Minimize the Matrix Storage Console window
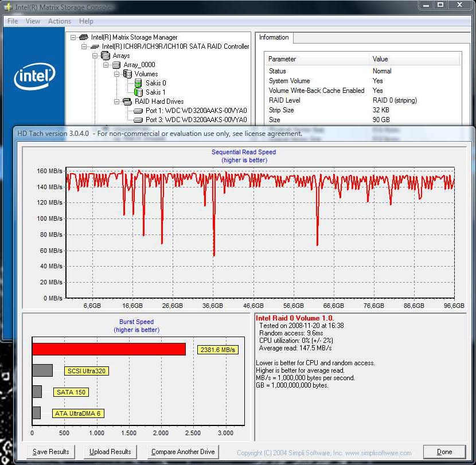The height and width of the screenshot is (465, 476). pyautogui.click(x=426, y=5)
